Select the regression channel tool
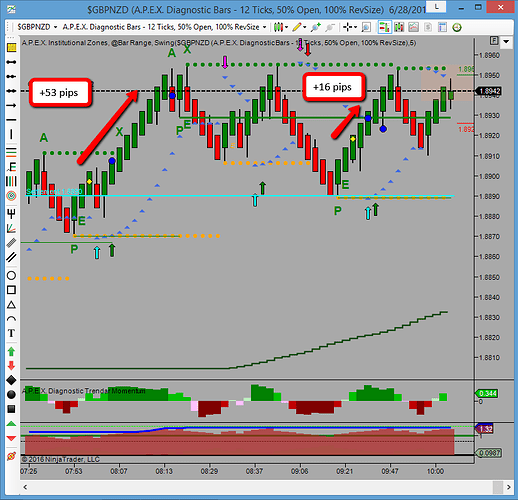Viewport: 518px width, 500px height. (11, 243)
